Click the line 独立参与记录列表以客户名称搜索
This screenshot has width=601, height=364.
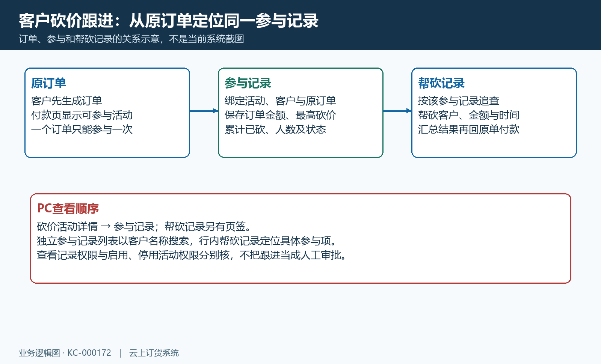113,241
